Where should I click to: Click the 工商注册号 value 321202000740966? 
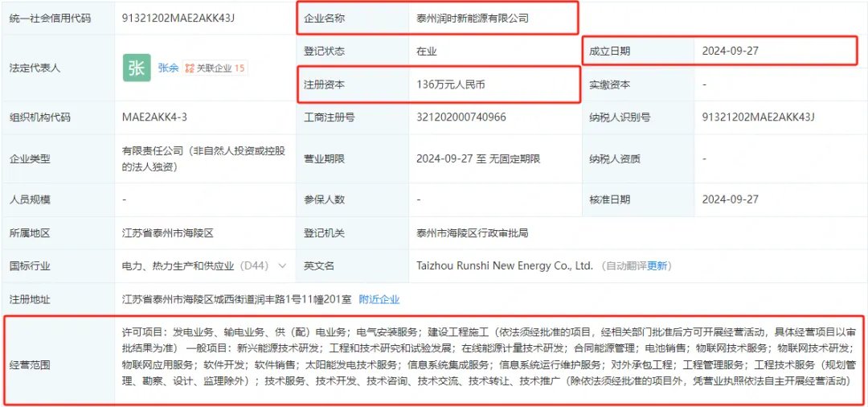click(x=461, y=117)
